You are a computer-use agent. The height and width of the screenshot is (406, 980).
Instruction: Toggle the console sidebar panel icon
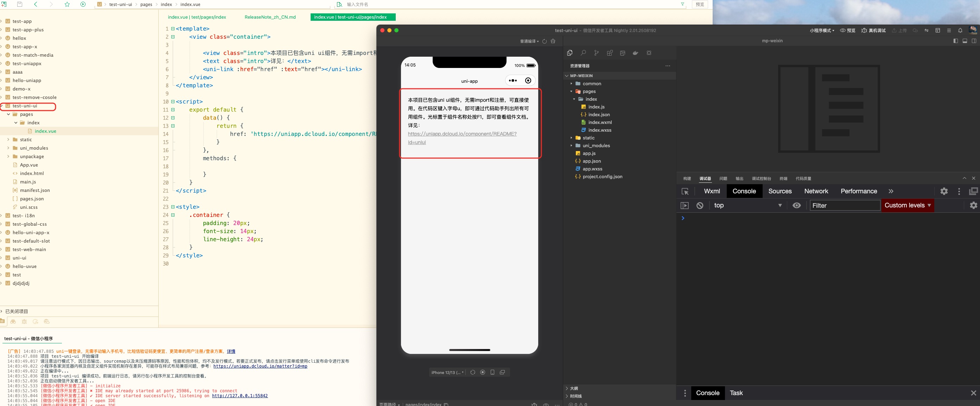pyautogui.click(x=685, y=206)
